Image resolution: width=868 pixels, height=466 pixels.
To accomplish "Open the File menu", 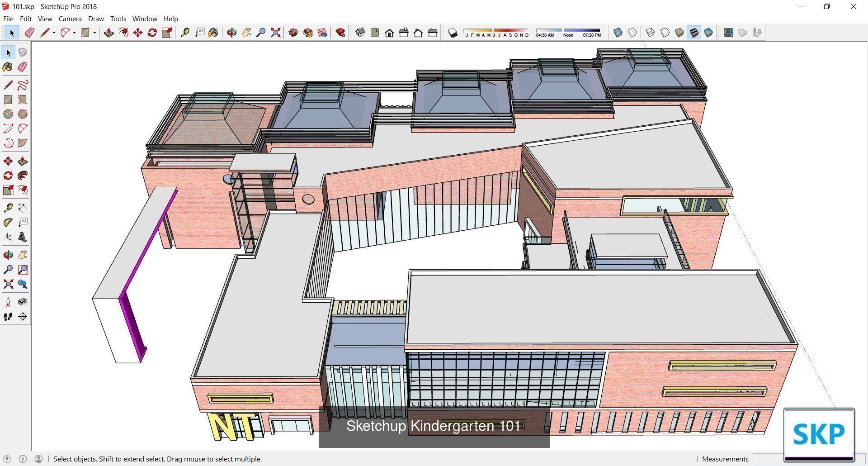I will (8, 19).
